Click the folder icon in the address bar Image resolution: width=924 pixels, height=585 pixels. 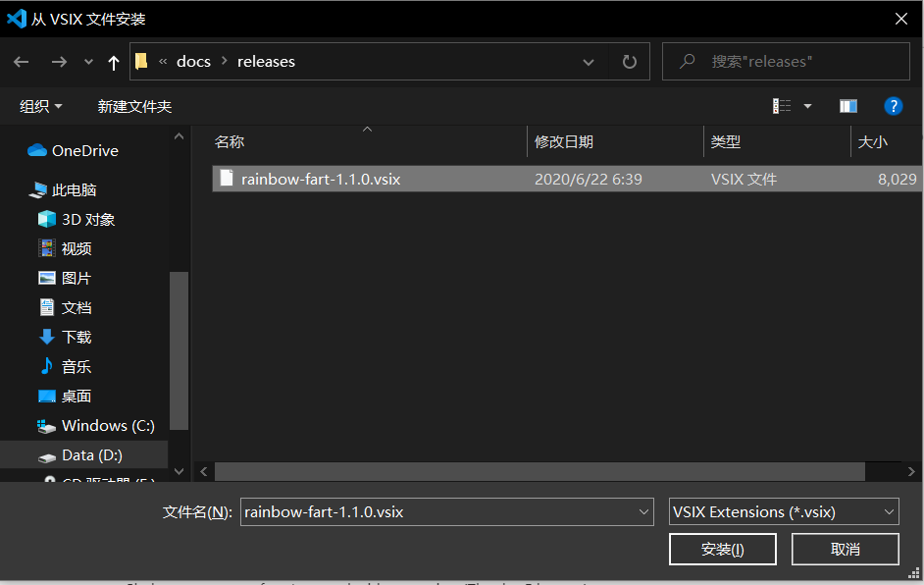[x=141, y=61]
